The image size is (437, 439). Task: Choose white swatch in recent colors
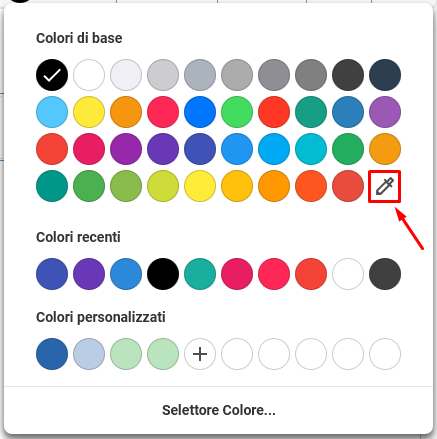coord(348,274)
